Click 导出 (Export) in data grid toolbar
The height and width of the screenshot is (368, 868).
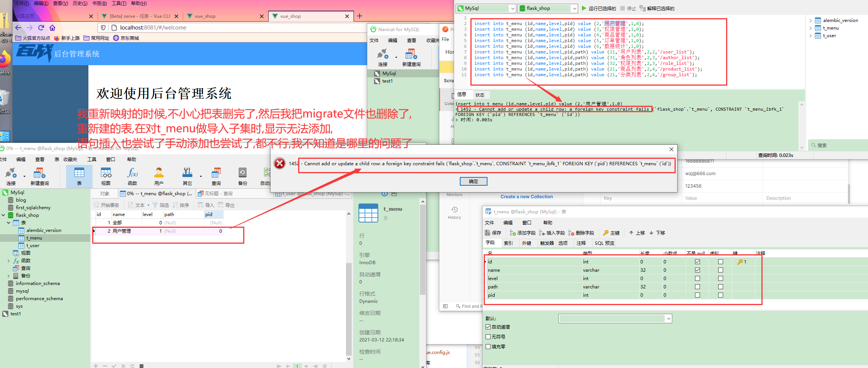226,205
